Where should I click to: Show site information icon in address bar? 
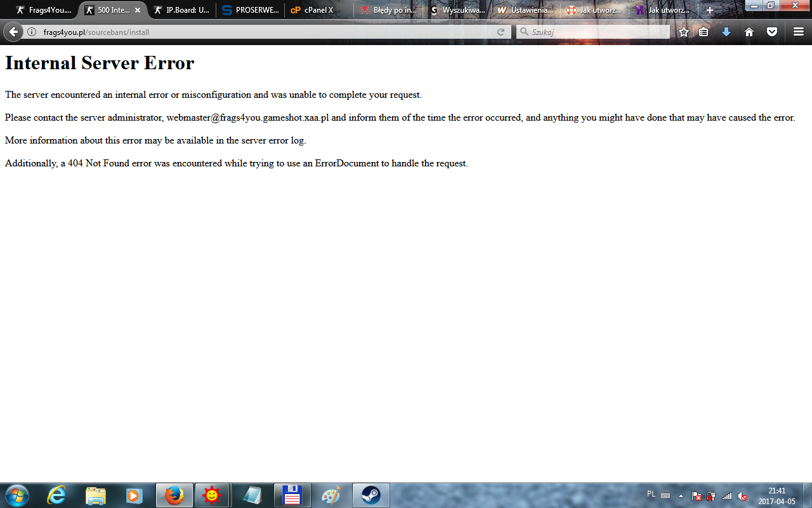[x=32, y=32]
